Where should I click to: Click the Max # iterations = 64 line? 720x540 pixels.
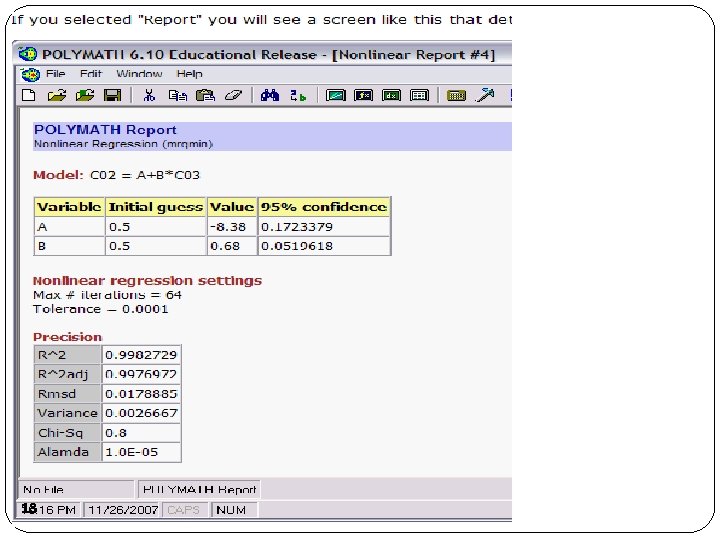[x=107, y=295]
